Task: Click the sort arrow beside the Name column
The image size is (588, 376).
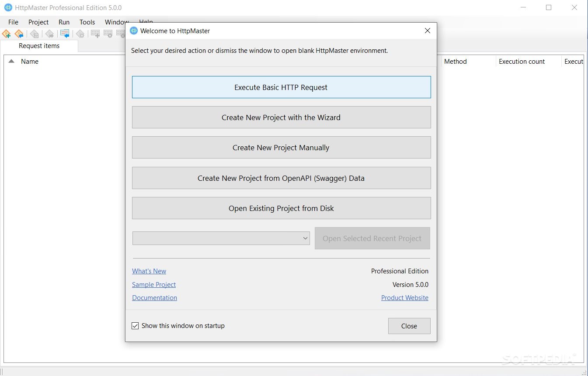Action: [x=11, y=62]
